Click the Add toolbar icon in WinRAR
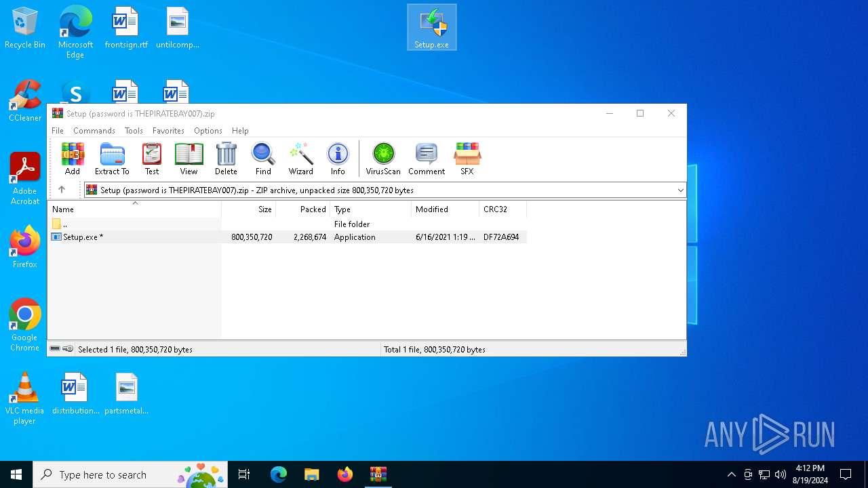868x488 pixels. [x=73, y=159]
